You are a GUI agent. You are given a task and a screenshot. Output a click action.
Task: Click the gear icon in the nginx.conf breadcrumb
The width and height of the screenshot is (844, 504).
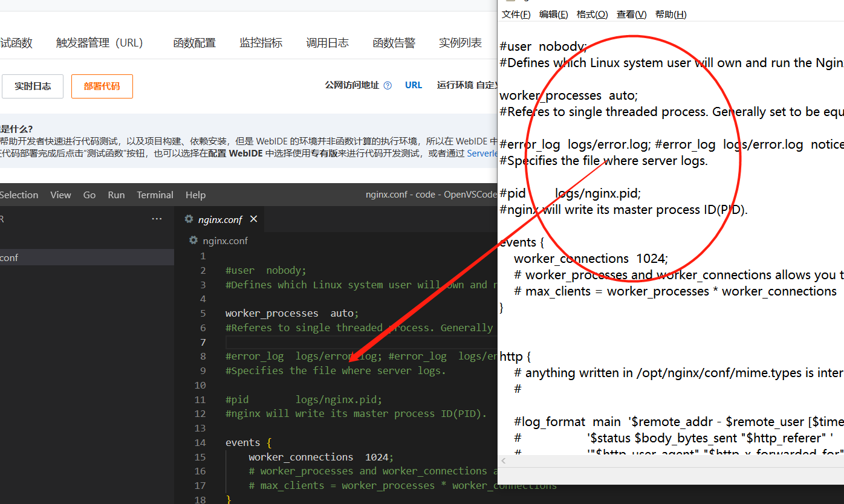193,240
